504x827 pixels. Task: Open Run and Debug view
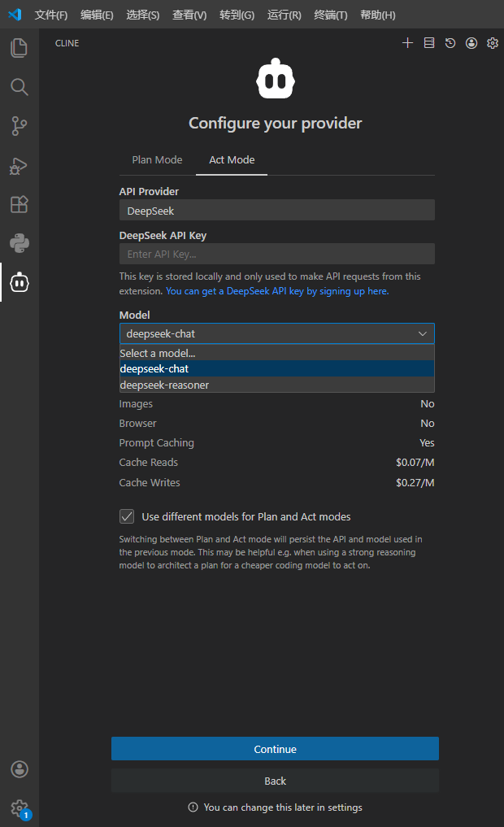coord(19,166)
